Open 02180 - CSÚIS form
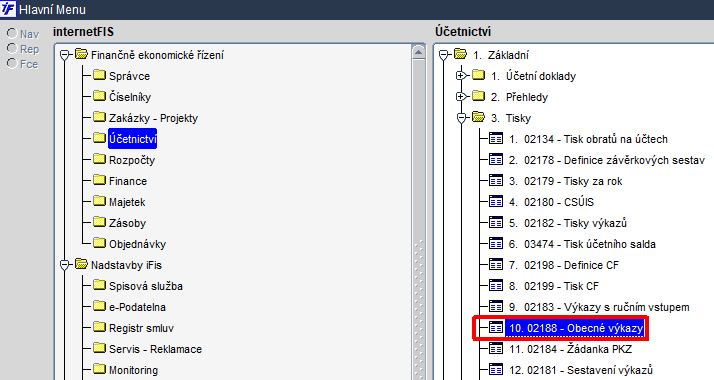This screenshot has height=380, width=714. click(x=551, y=202)
